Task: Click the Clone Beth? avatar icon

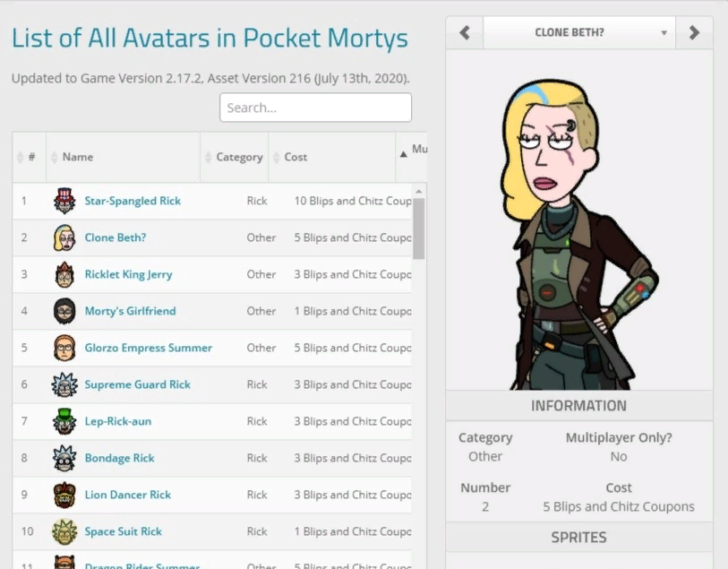Action: (64, 237)
